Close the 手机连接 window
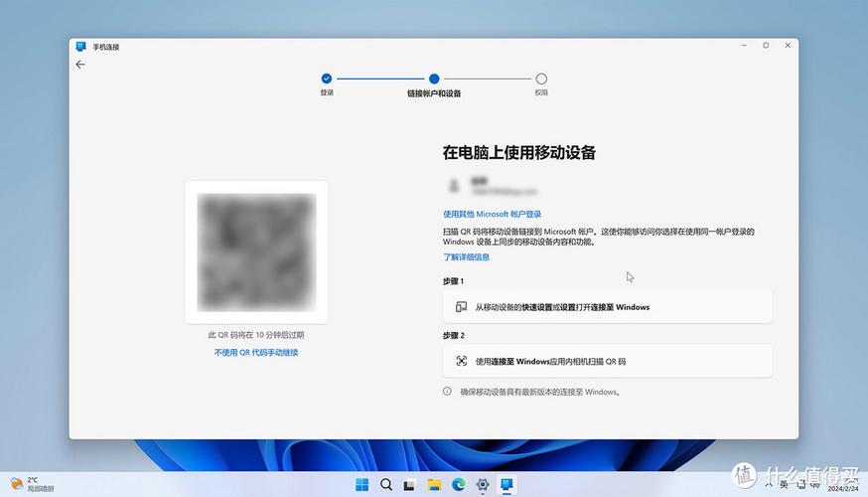This screenshot has width=868, height=497. [788, 46]
